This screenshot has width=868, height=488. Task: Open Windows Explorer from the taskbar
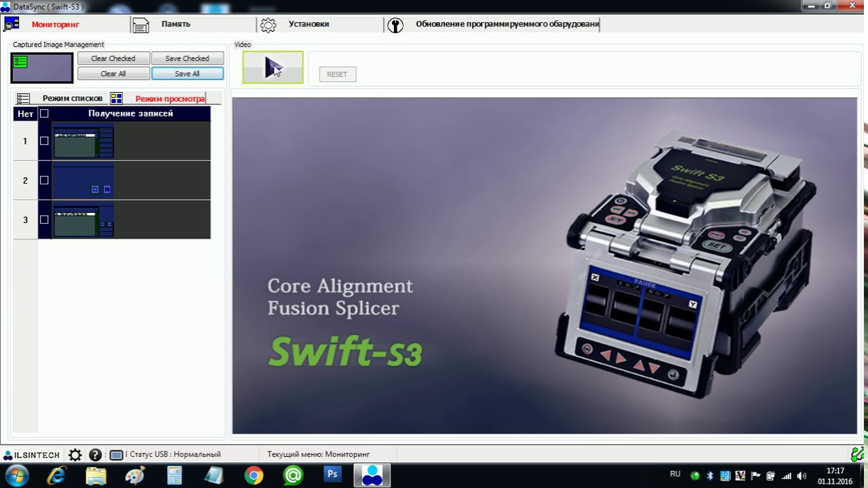click(x=96, y=476)
